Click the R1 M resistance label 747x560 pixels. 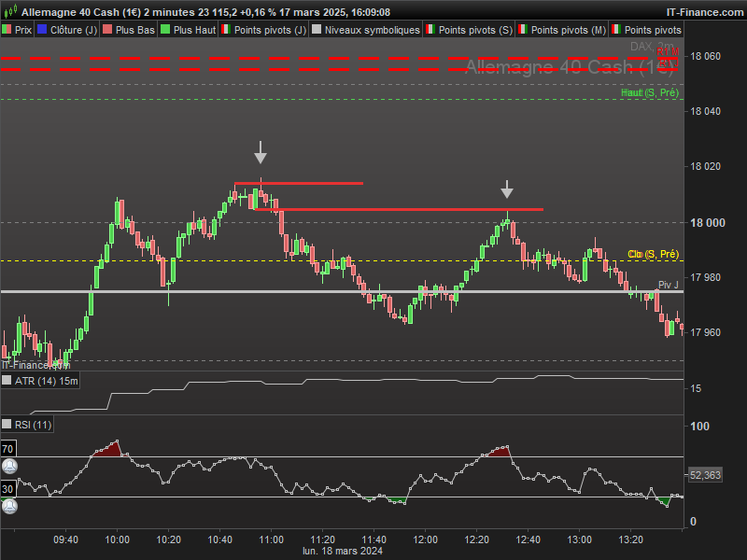tap(668, 51)
